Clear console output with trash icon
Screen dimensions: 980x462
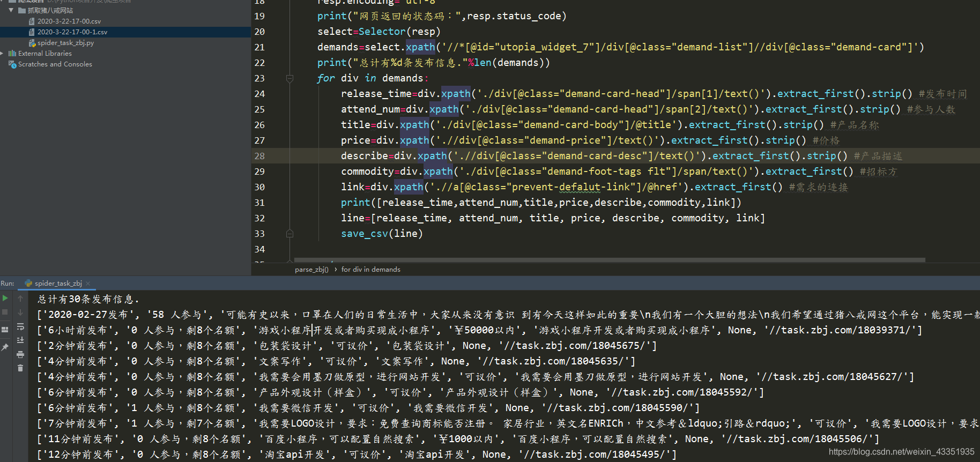(x=20, y=368)
